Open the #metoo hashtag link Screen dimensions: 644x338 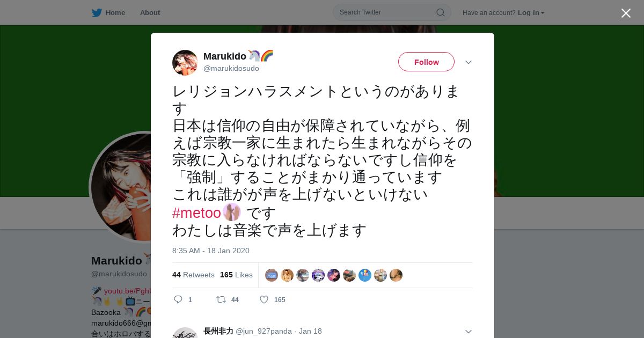[x=196, y=213]
